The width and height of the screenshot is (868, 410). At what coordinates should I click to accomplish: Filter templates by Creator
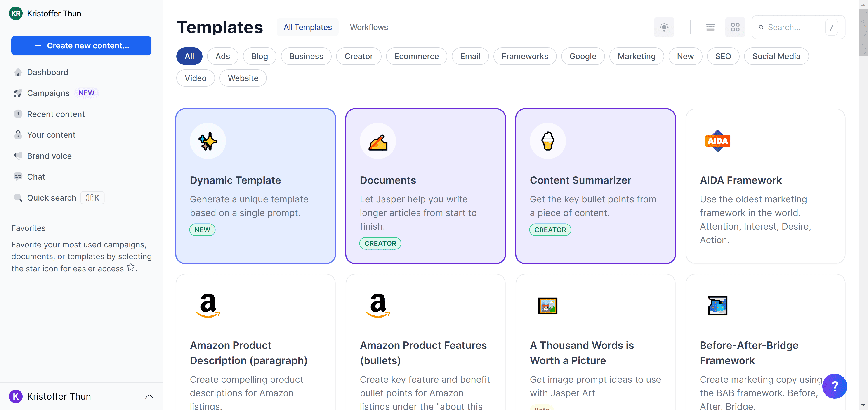pyautogui.click(x=359, y=56)
